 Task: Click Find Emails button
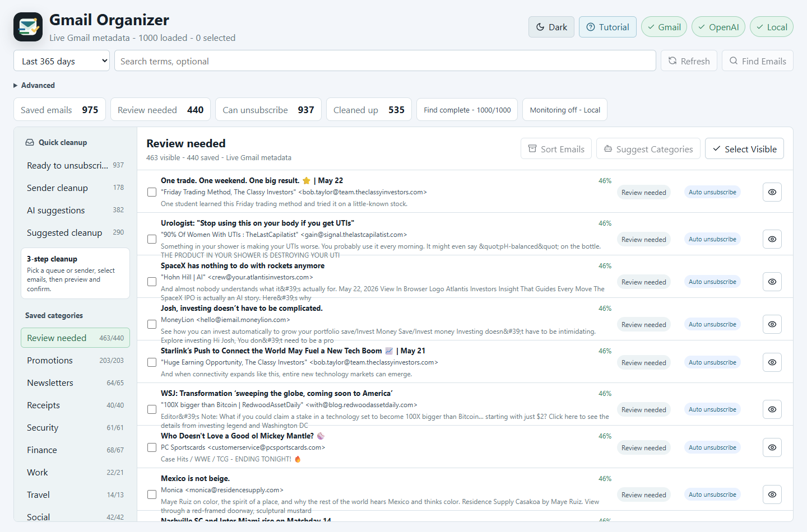click(758, 61)
